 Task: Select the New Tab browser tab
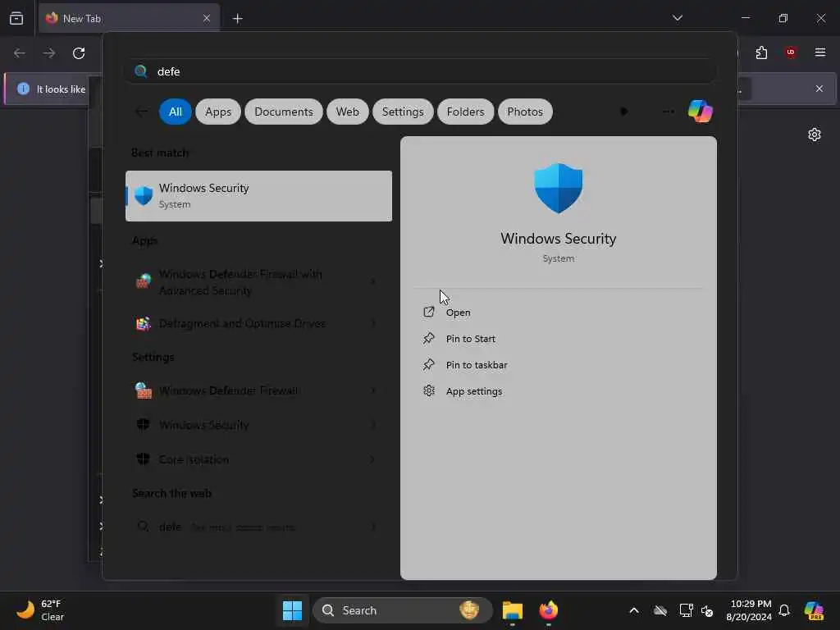(x=129, y=18)
